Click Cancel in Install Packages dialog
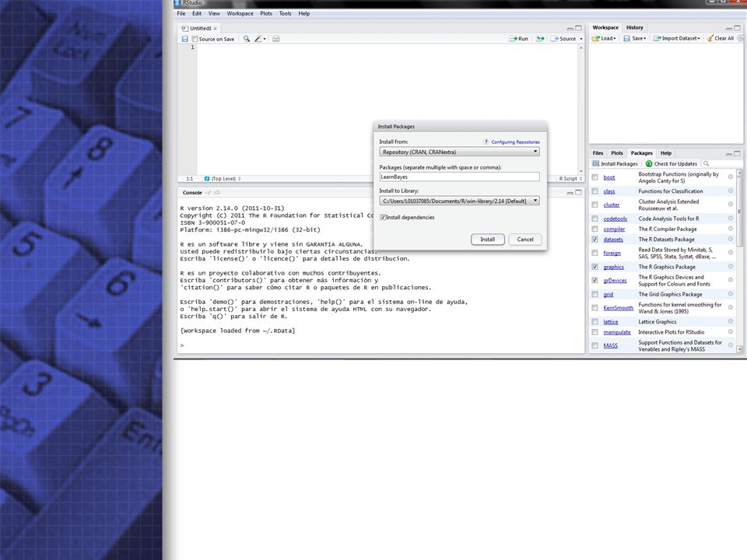 525,240
